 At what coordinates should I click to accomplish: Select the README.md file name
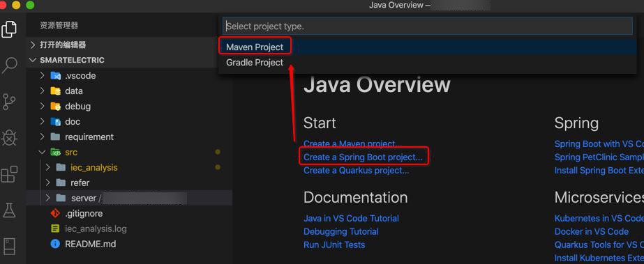click(x=91, y=244)
